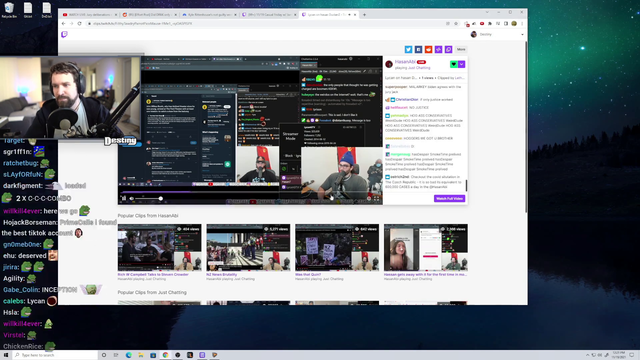Expand the purple dropdown next to follow

click(x=461, y=64)
